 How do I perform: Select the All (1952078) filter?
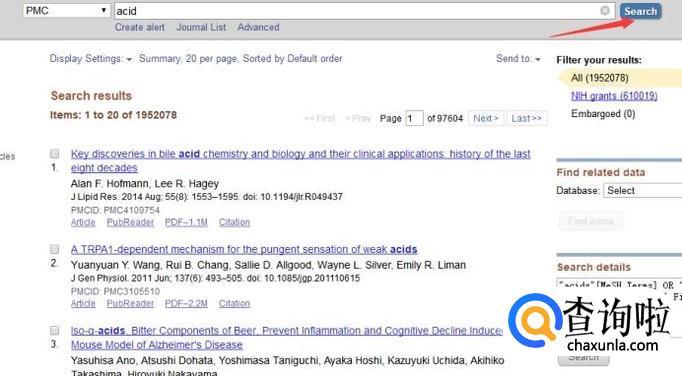tap(599, 78)
